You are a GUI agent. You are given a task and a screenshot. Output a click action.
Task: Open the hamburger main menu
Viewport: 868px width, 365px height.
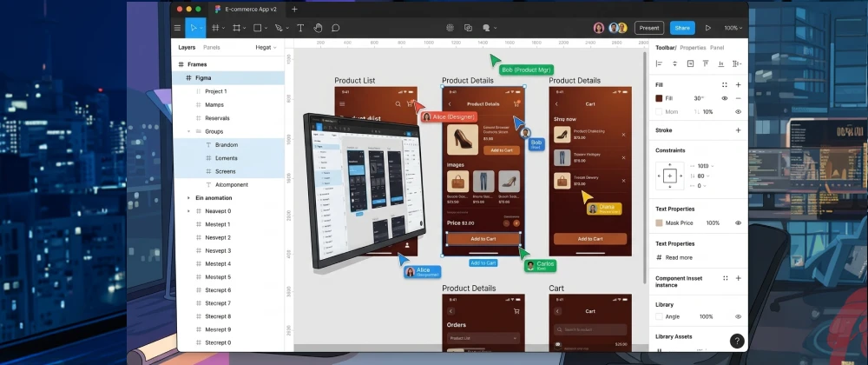pyautogui.click(x=177, y=28)
